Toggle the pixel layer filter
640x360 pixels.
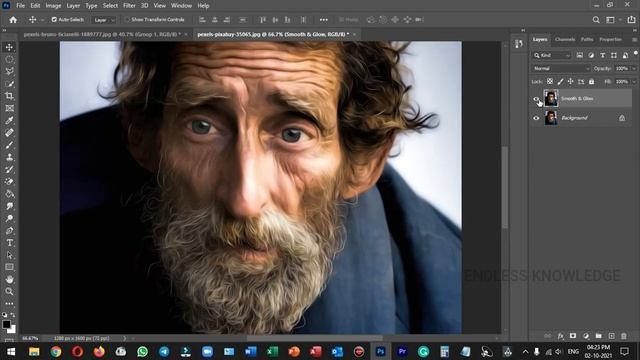pyautogui.click(x=580, y=55)
